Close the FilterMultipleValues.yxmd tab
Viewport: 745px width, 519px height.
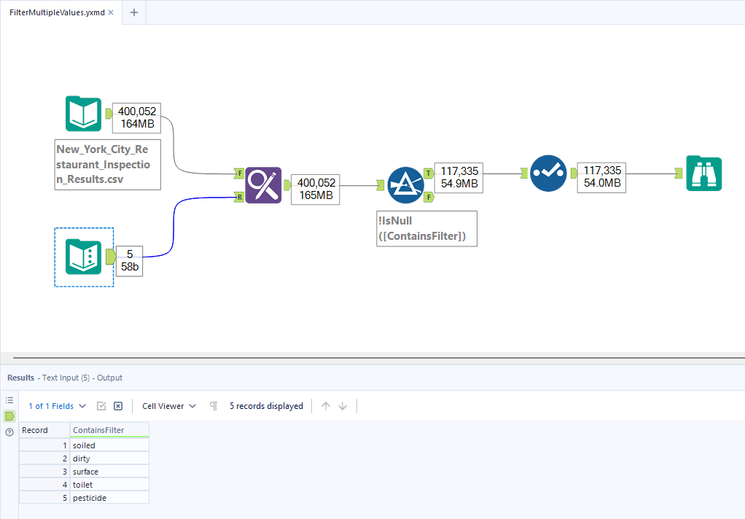(x=111, y=12)
